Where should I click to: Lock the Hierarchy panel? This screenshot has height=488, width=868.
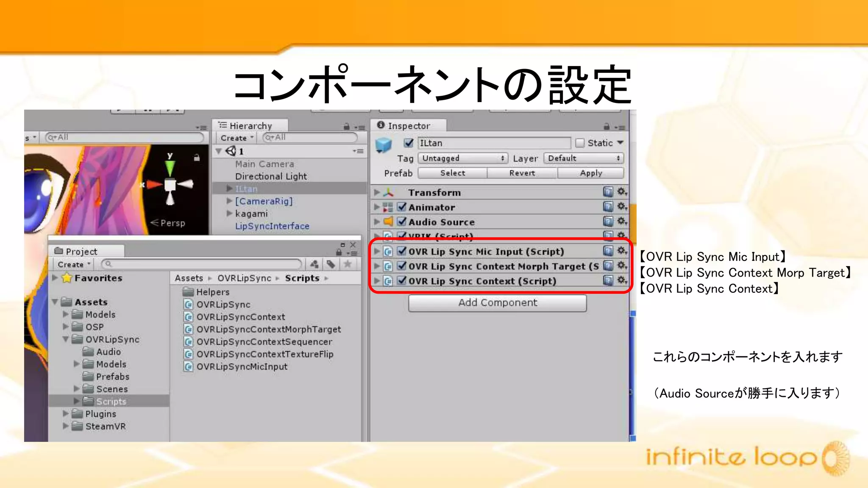point(347,126)
